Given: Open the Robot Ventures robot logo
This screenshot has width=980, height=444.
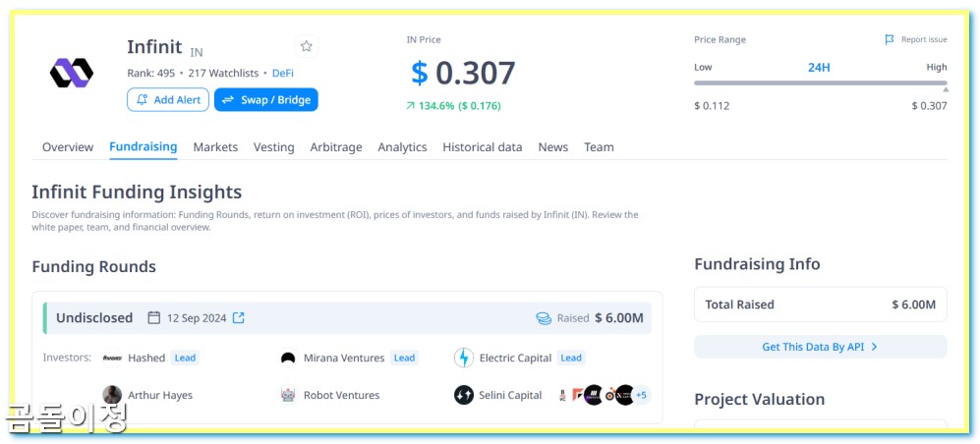Looking at the screenshot, I should 288,395.
